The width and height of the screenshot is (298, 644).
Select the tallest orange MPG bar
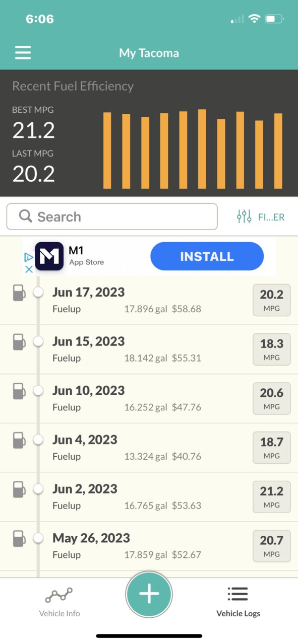[x=202, y=149]
